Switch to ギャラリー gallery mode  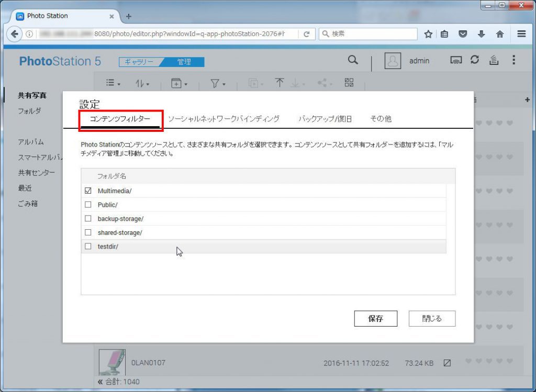coord(139,62)
